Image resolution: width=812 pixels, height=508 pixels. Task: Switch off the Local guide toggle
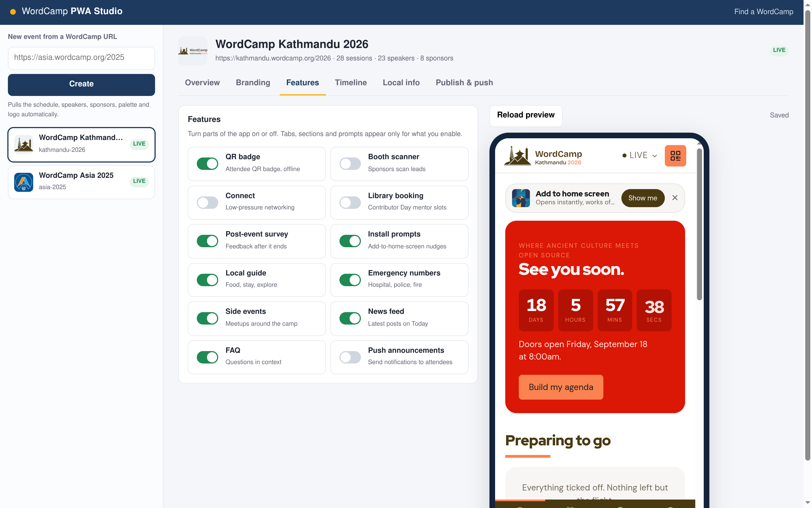[x=207, y=280]
